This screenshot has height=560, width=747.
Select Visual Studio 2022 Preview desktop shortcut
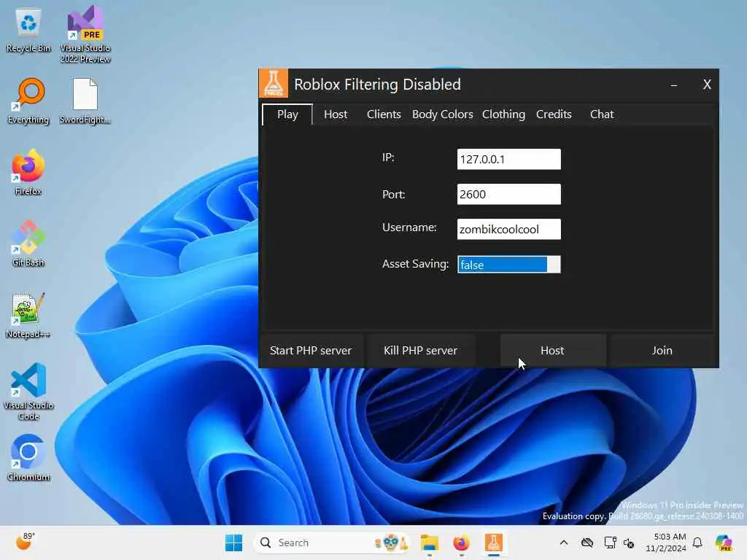point(85,34)
